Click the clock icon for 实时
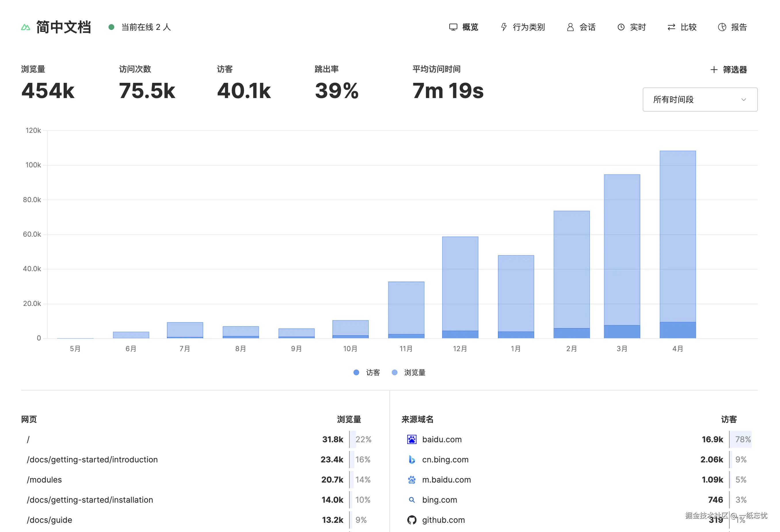Viewport: 780px width, 532px height. pyautogui.click(x=621, y=27)
